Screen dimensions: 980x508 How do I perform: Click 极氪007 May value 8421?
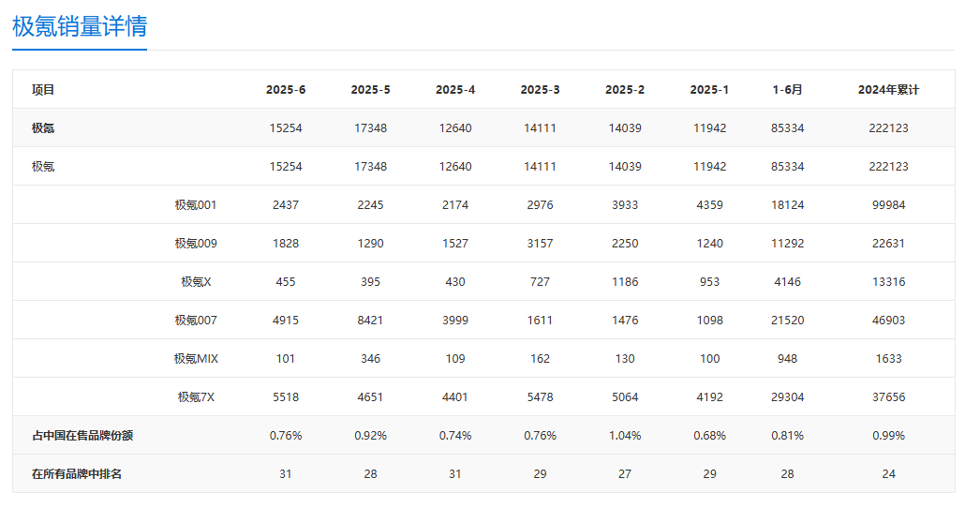(371, 321)
